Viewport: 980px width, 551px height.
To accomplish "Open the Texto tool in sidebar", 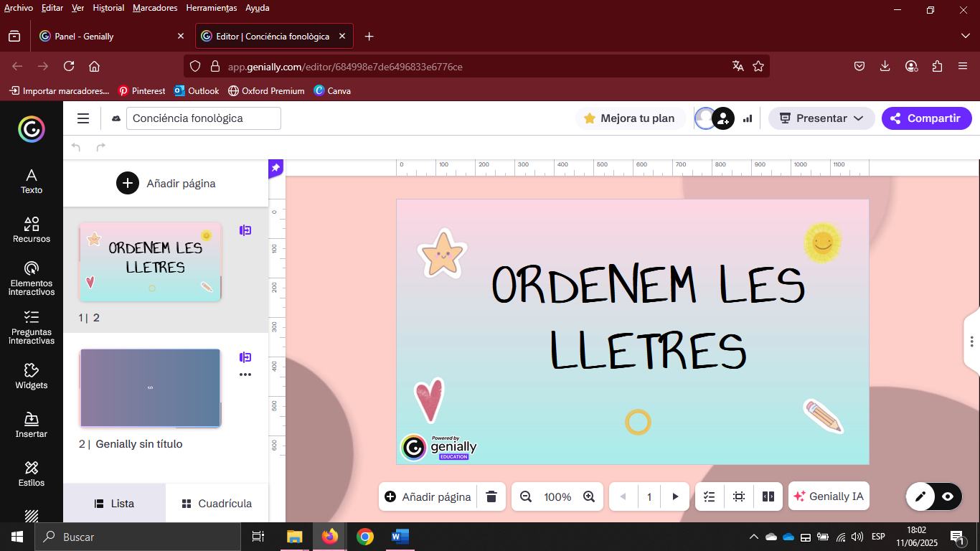I will point(31,181).
